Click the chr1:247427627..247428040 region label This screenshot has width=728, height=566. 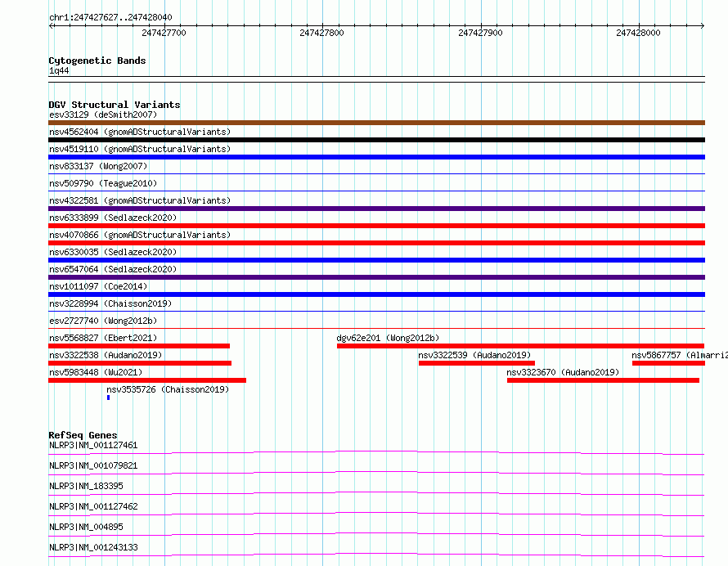pos(110,17)
